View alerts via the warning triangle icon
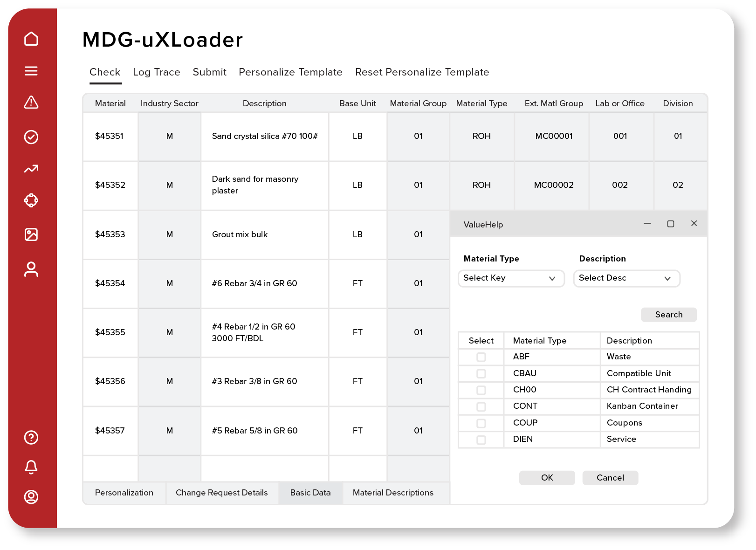Viewport: 756px width, 550px height. (31, 103)
